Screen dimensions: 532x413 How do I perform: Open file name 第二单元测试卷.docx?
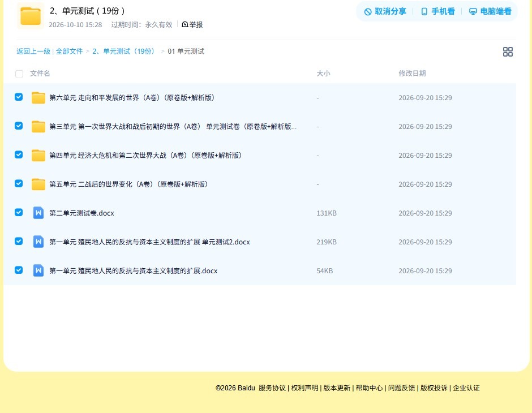tap(81, 213)
